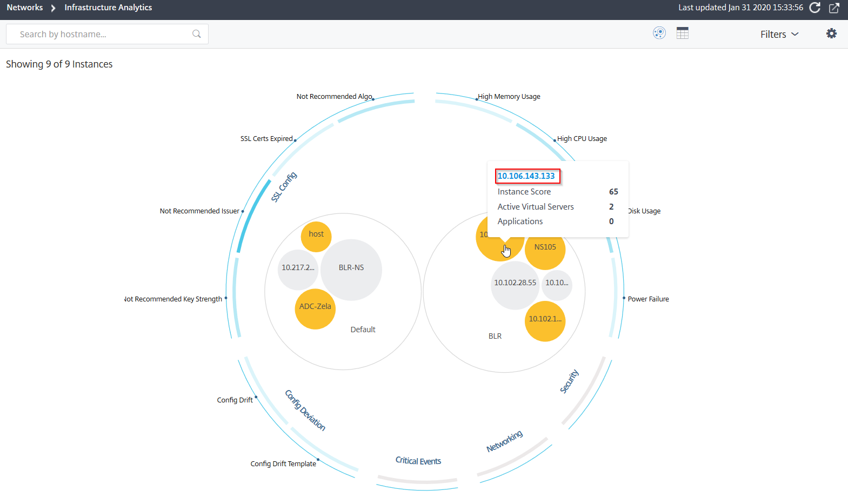Click the search magnifier icon
Viewport: 848px width, 504px height.
197,34
